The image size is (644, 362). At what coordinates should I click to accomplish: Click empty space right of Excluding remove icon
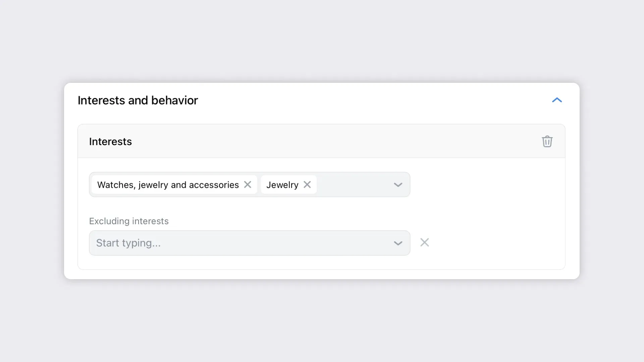(x=496, y=243)
